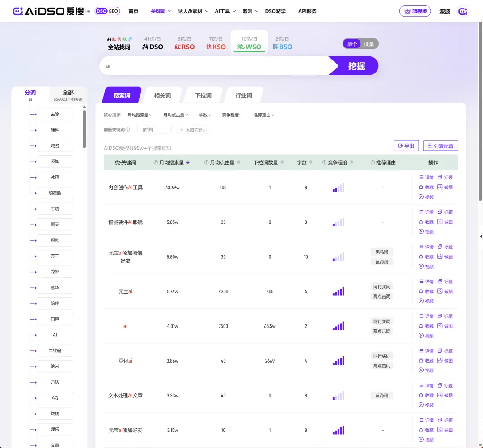The width and height of the screenshot is (483, 448).
Task: Click title icon for 元宝ai添加微信好友 row
Action: click(x=440, y=247)
